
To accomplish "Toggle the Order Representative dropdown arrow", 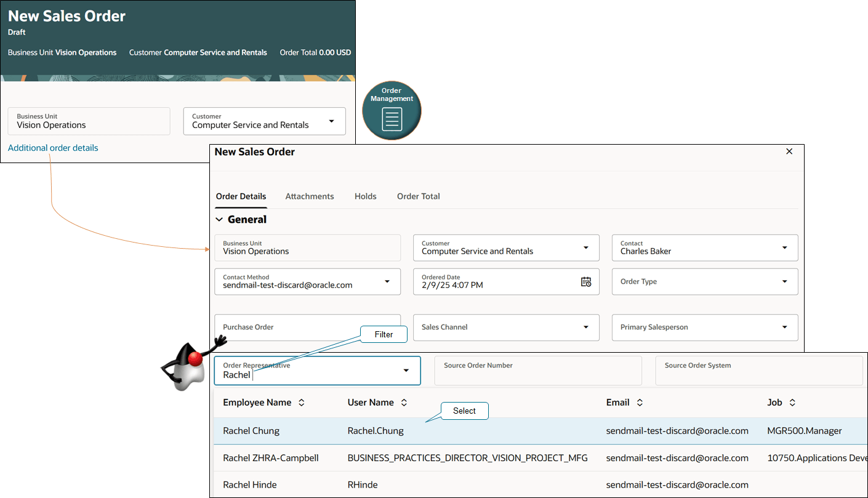I will tap(406, 370).
